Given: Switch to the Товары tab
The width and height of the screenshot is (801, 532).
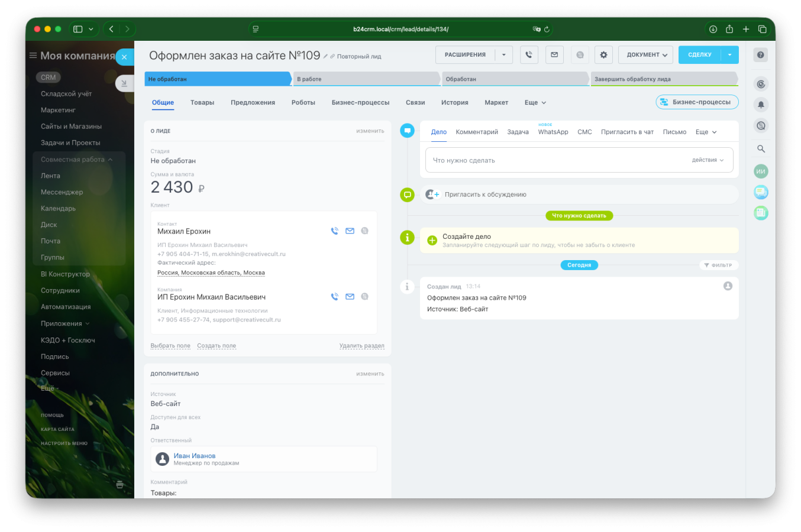Looking at the screenshot, I should click(202, 103).
